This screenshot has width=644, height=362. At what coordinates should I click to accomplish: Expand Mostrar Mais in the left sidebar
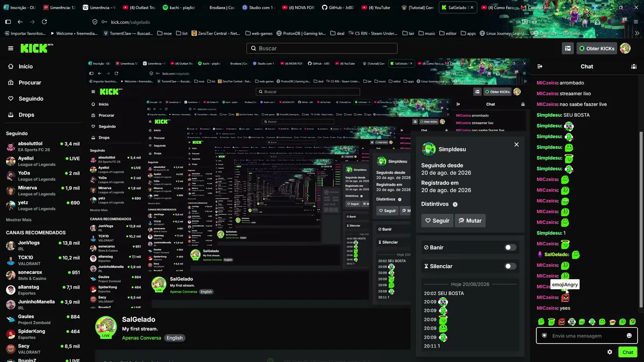[x=19, y=220]
